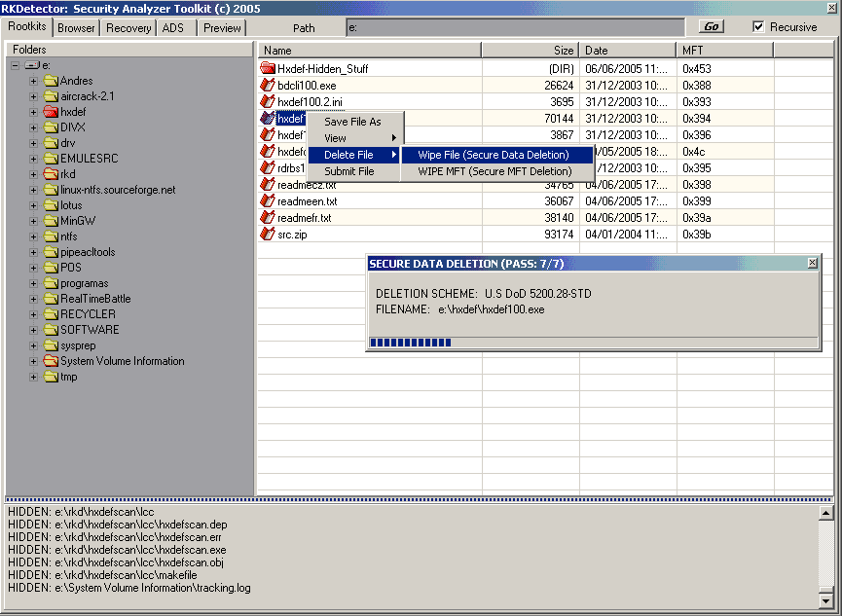This screenshot has width=842, height=616.
Task: Expand the rkd folder tree node
Action: click(x=33, y=174)
